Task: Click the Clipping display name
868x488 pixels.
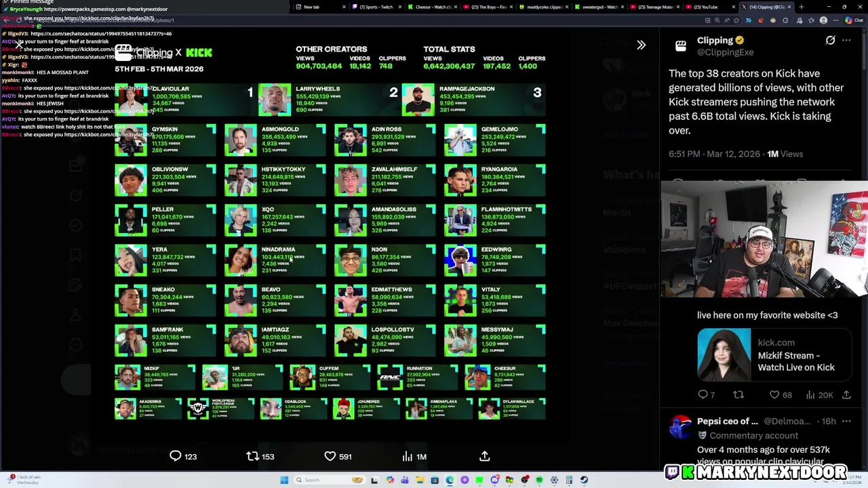Action: tap(715, 40)
